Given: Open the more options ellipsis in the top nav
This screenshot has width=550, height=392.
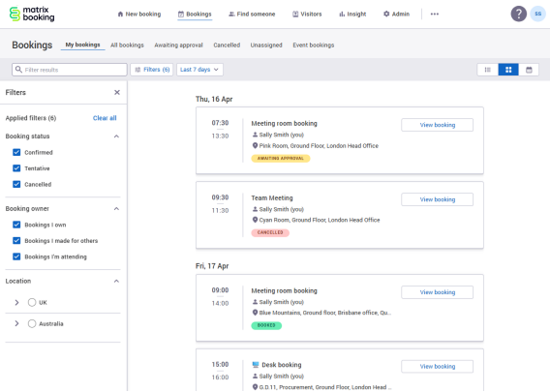Looking at the screenshot, I should (434, 14).
